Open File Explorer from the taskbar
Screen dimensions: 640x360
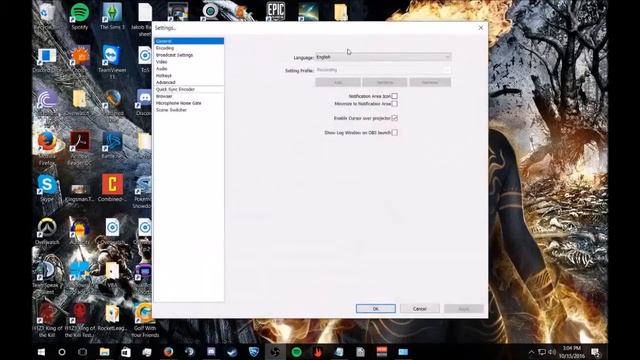pos(104,352)
